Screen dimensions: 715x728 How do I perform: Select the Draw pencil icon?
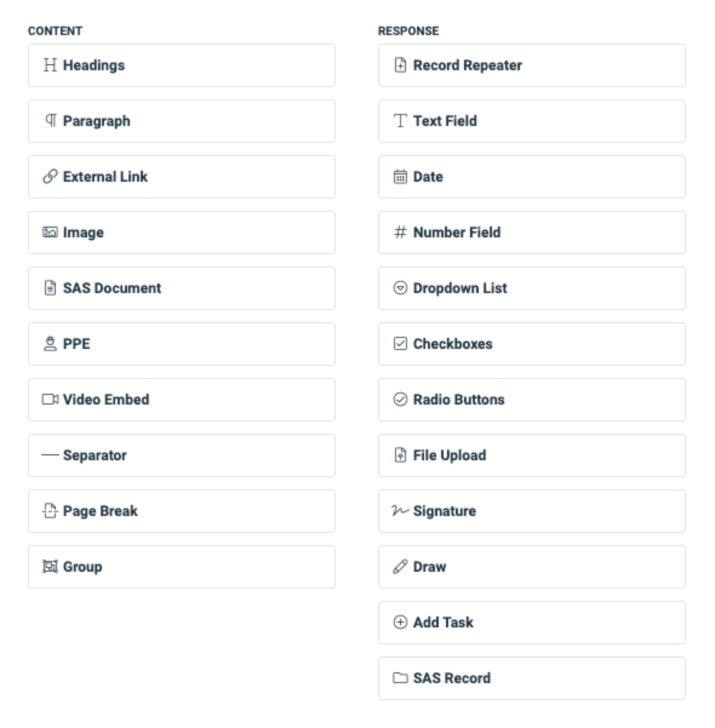tap(401, 566)
